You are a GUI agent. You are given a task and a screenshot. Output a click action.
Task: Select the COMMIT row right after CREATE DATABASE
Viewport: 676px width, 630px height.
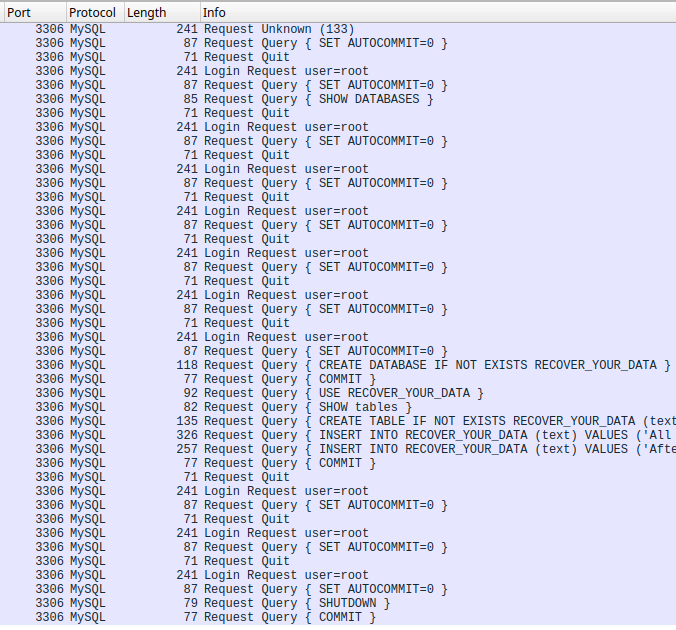[289, 379]
